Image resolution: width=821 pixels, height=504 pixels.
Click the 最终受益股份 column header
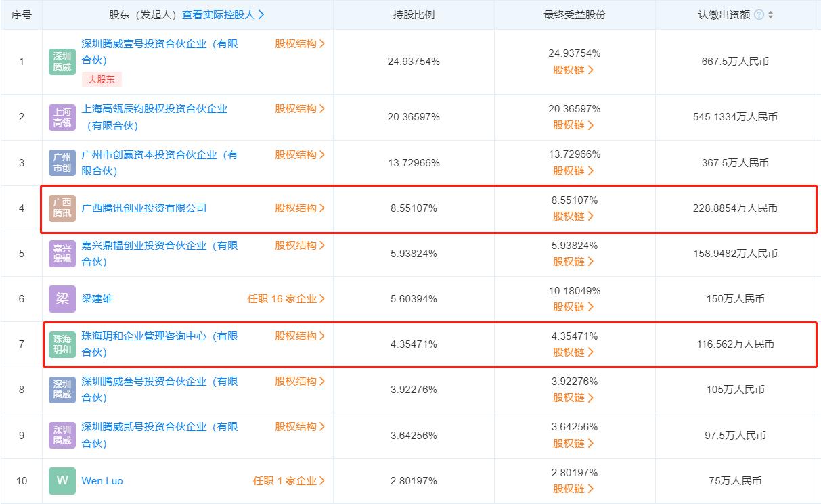[x=575, y=14]
